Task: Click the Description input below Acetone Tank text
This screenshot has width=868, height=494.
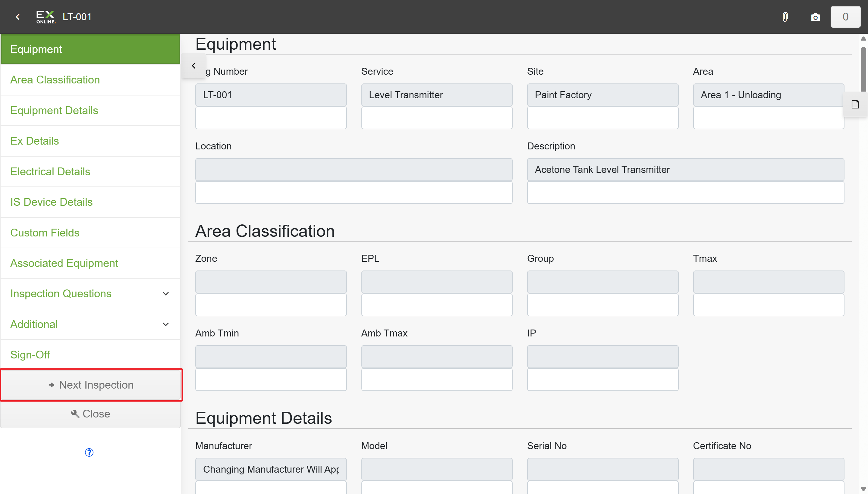Action: point(686,192)
